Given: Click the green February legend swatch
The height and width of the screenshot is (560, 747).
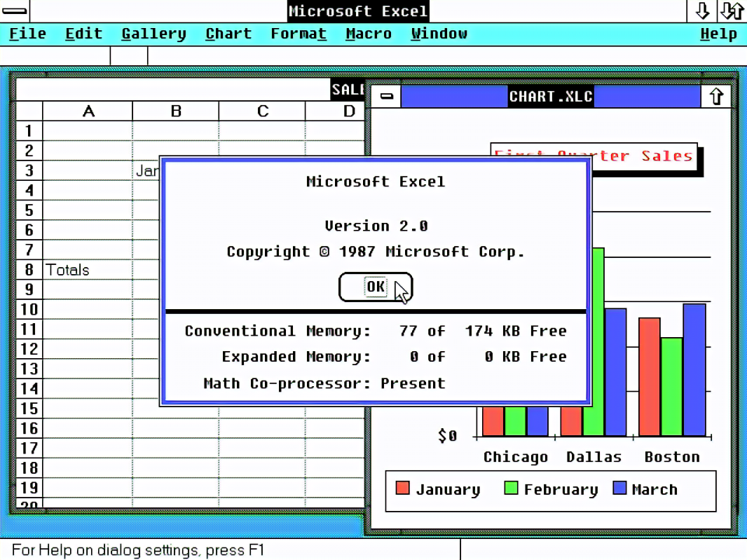Looking at the screenshot, I should (510, 489).
